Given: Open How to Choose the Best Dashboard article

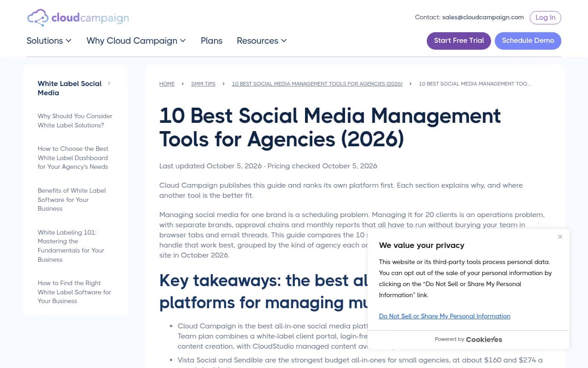Looking at the screenshot, I should click(x=73, y=158).
